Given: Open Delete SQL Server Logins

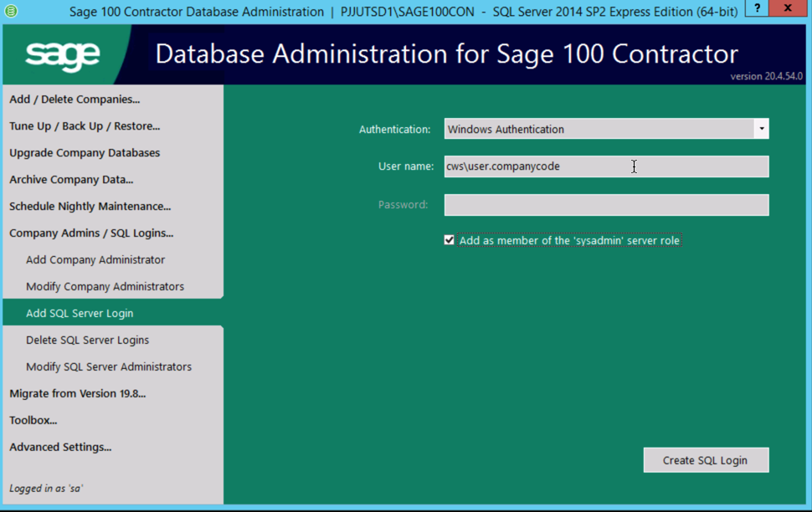Looking at the screenshot, I should coord(88,340).
